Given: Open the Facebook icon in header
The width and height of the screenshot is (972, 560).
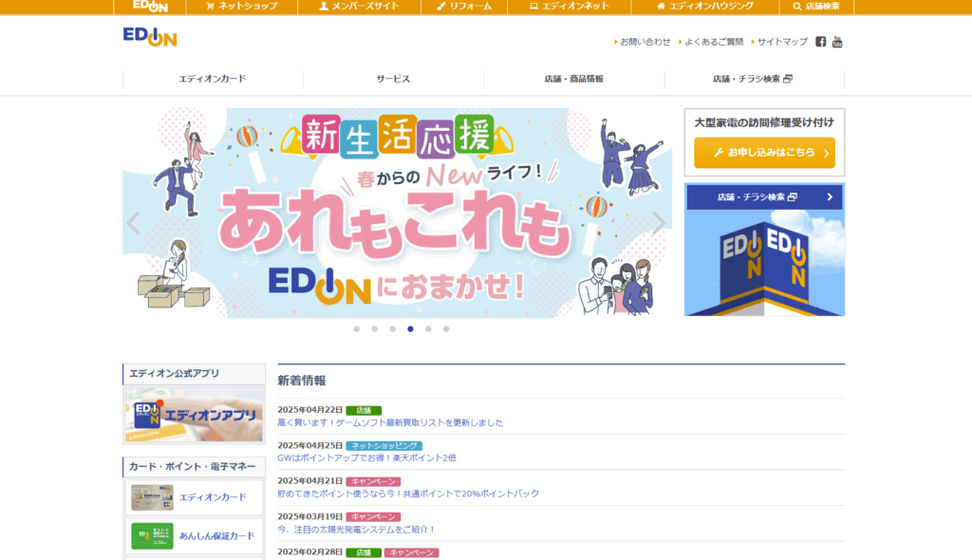Looking at the screenshot, I should coord(821,42).
